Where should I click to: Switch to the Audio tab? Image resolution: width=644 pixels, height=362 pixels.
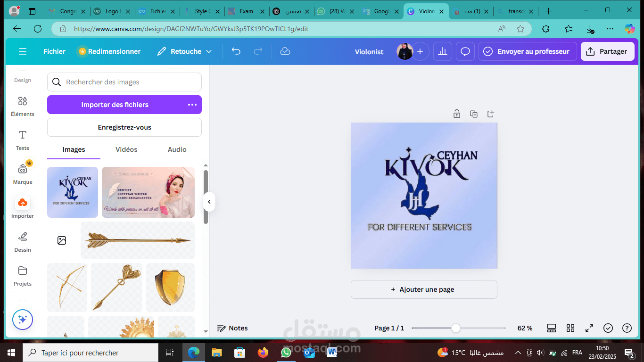click(177, 149)
